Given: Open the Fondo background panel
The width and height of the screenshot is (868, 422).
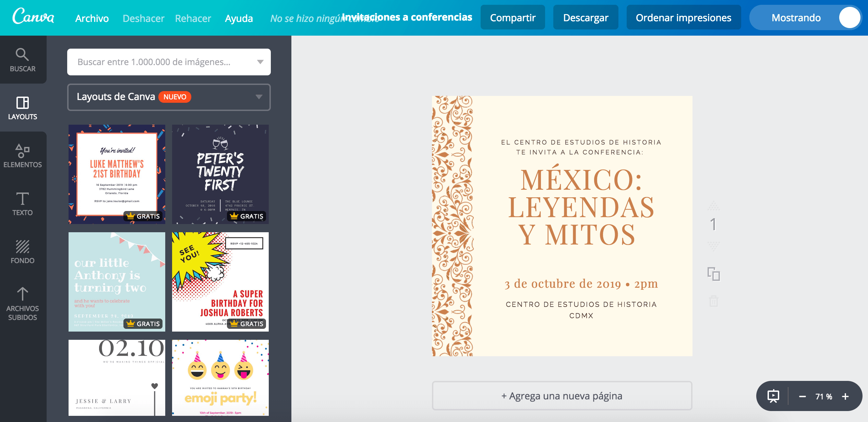Looking at the screenshot, I should click(23, 251).
